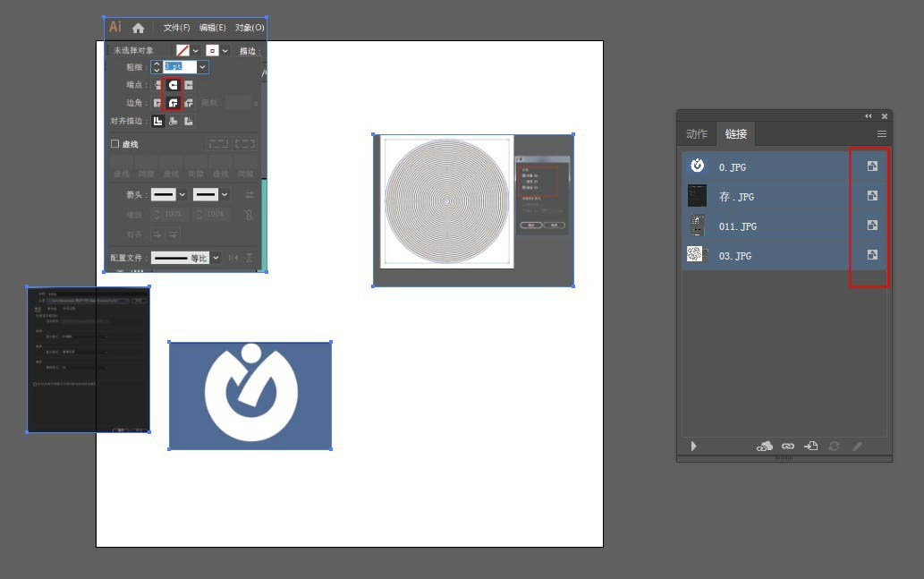
Task: Click the Ai application logo
Action: 115,27
